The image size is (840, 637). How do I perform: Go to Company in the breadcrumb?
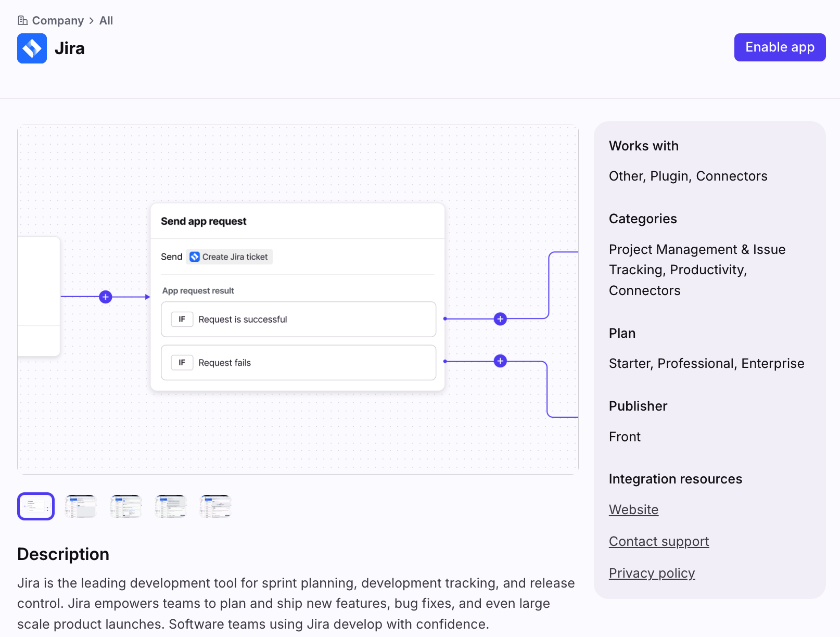click(58, 21)
